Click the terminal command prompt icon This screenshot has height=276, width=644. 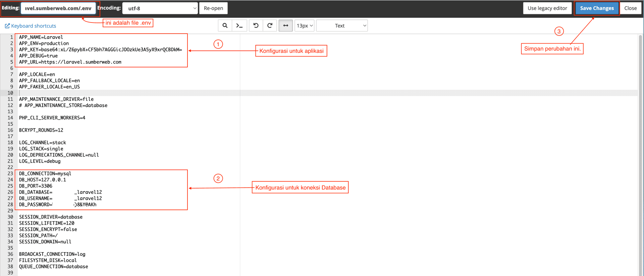239,26
